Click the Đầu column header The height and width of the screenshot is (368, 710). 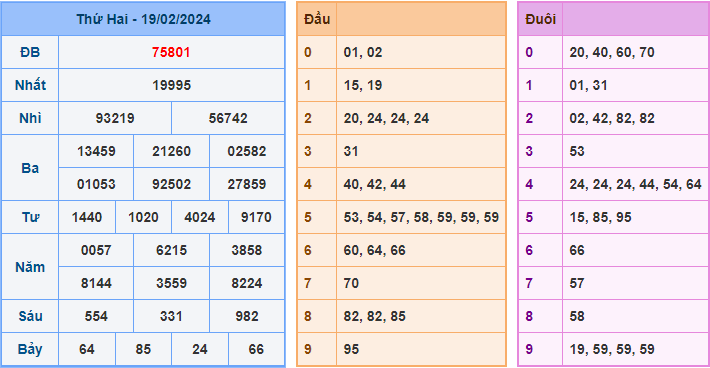pos(317,19)
